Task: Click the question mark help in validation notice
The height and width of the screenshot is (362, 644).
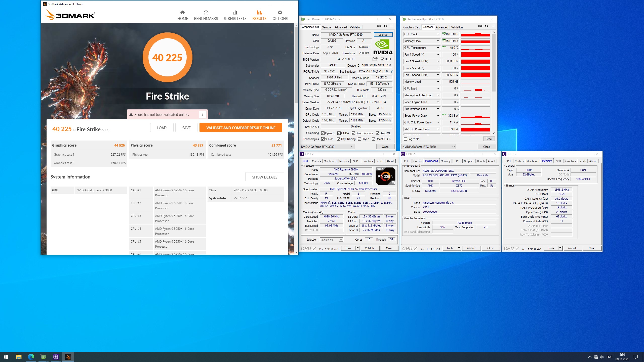Action: 203,114
